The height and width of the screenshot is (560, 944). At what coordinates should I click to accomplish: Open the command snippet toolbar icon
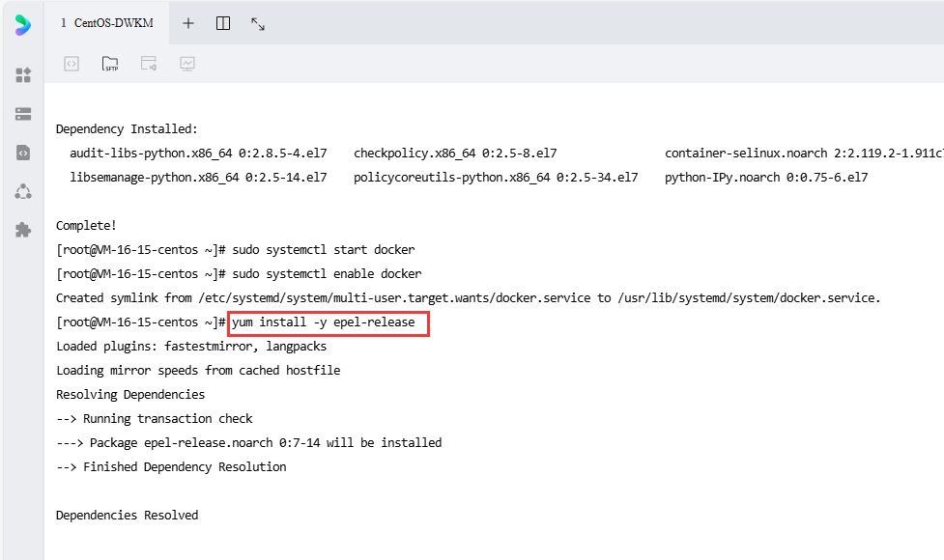click(72, 63)
